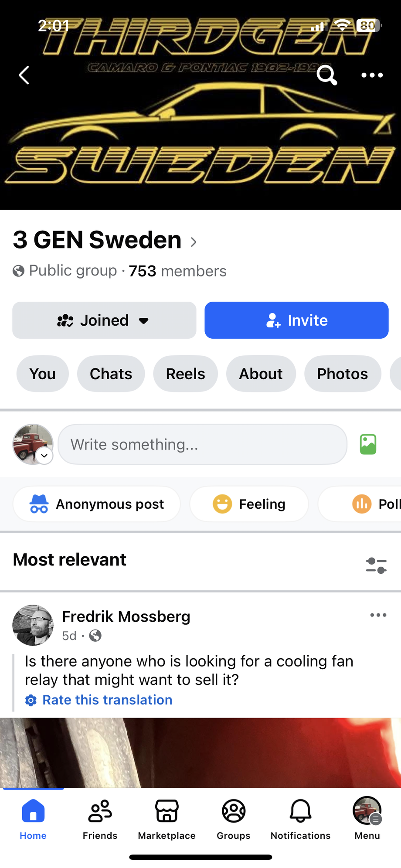Open Fredrik Mossberg post options dots
401x868 pixels.
pos(378,615)
